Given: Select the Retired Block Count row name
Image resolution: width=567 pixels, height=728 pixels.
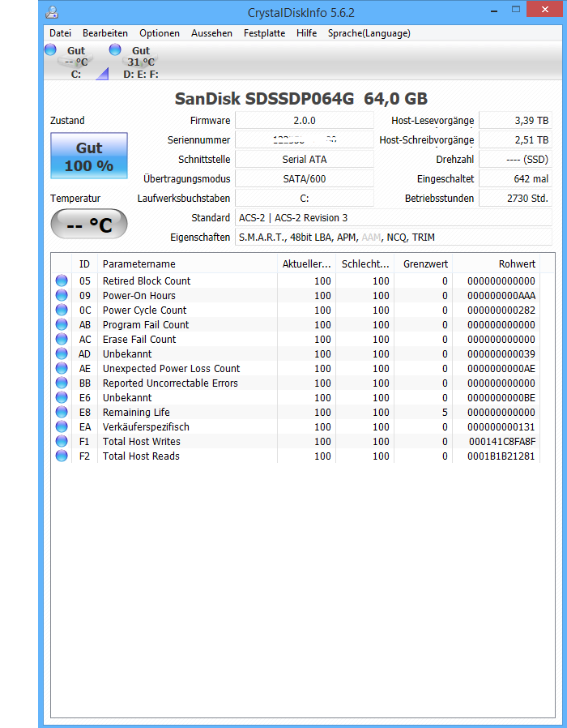Looking at the screenshot, I should [147, 280].
